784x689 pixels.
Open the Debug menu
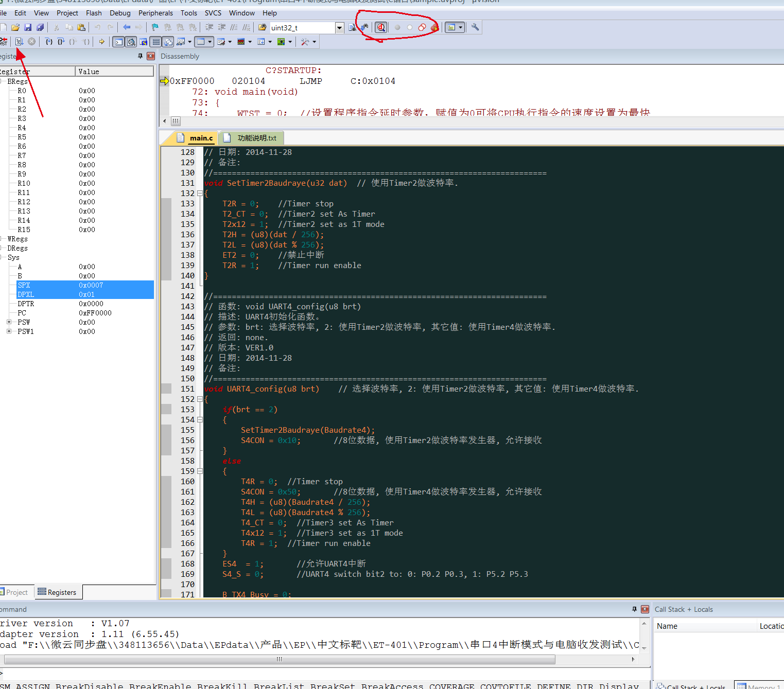coord(120,13)
